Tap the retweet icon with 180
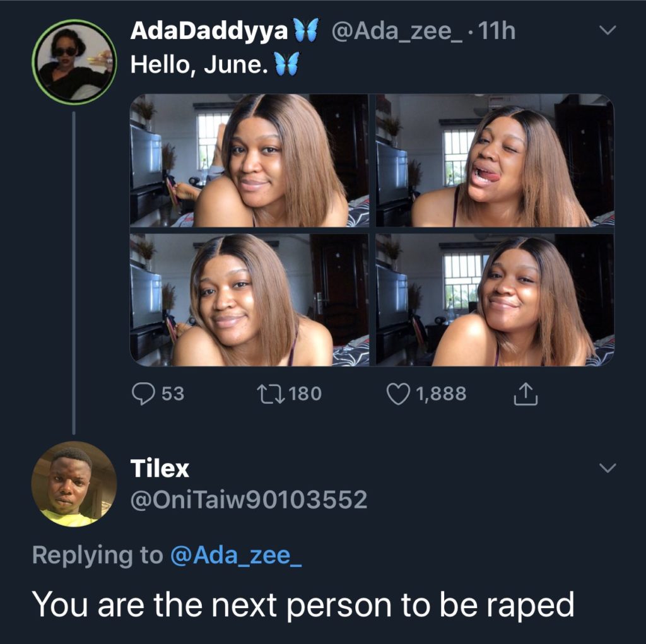The height and width of the screenshot is (644, 646). pos(271,394)
